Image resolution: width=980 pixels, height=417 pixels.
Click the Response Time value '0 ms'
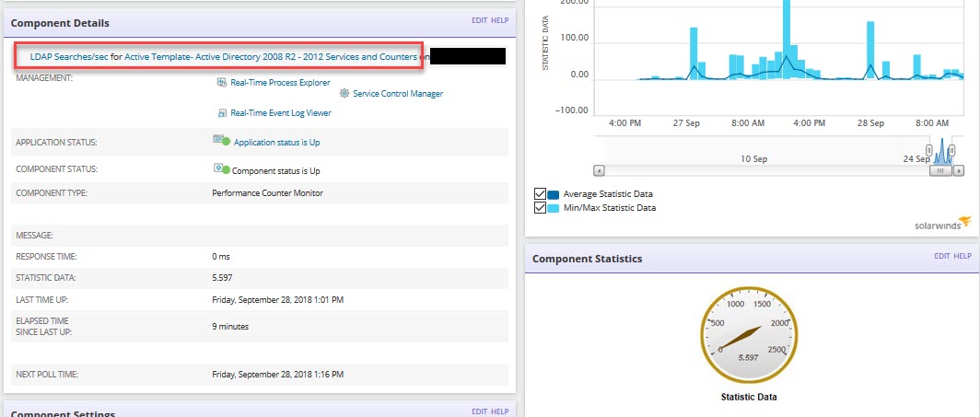(221, 257)
